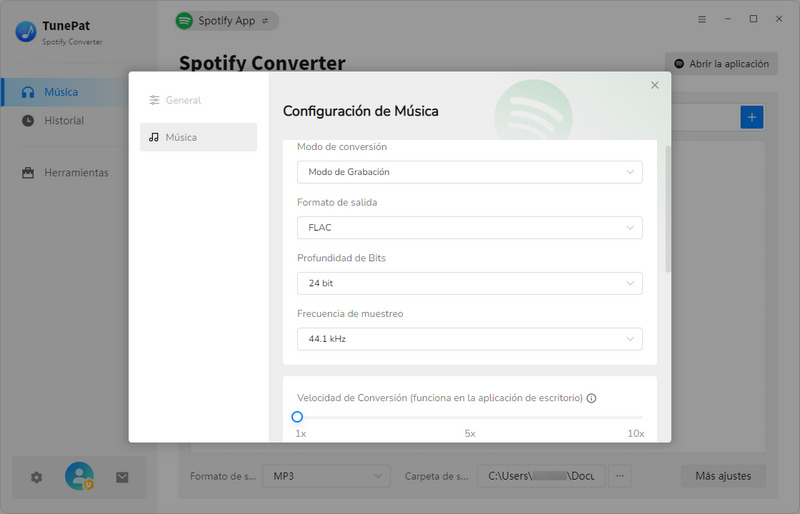Click the mail envelope icon
Viewport: 800px width, 514px height.
[122, 478]
